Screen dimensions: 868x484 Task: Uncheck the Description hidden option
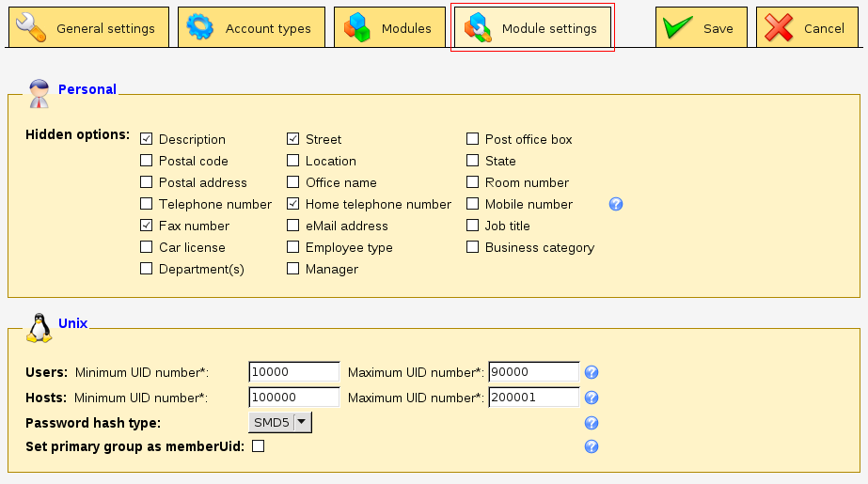pyautogui.click(x=146, y=139)
